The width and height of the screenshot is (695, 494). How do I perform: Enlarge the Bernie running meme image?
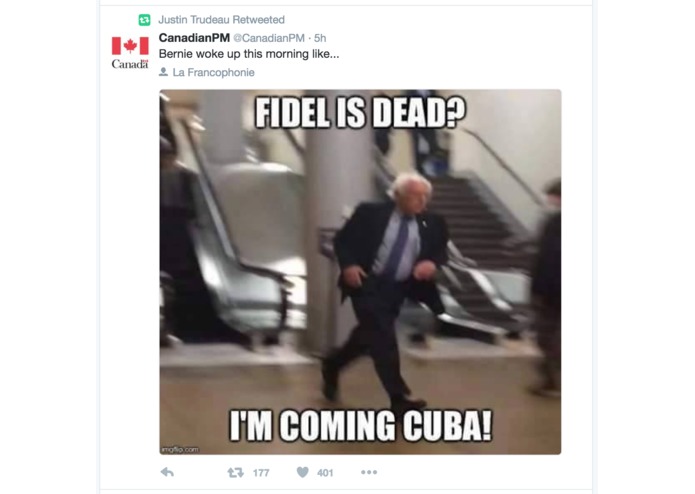click(360, 272)
